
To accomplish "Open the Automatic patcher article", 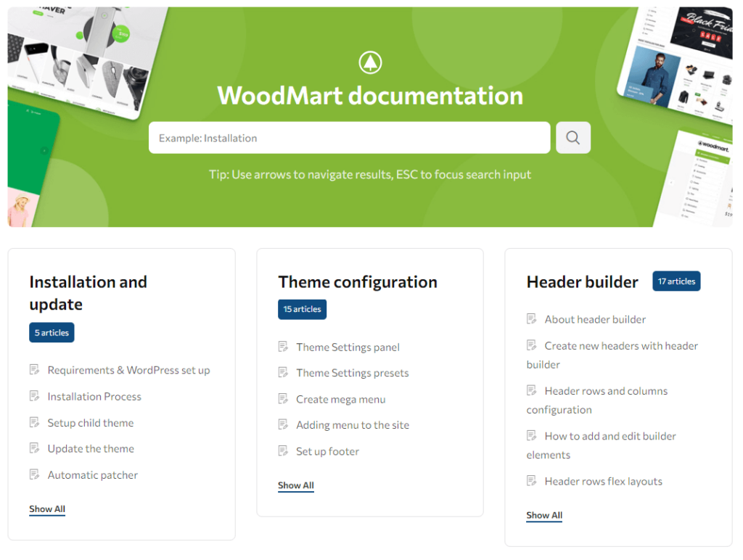I will coord(92,474).
